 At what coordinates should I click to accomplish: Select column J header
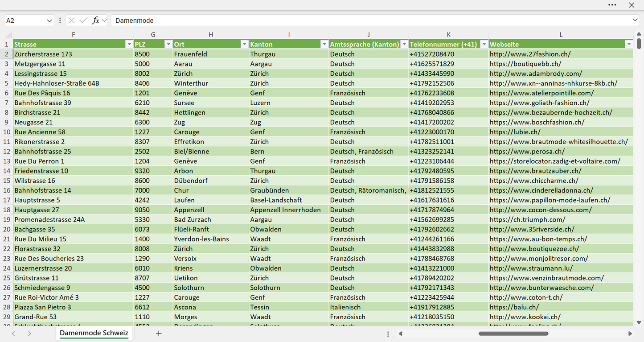369,35
